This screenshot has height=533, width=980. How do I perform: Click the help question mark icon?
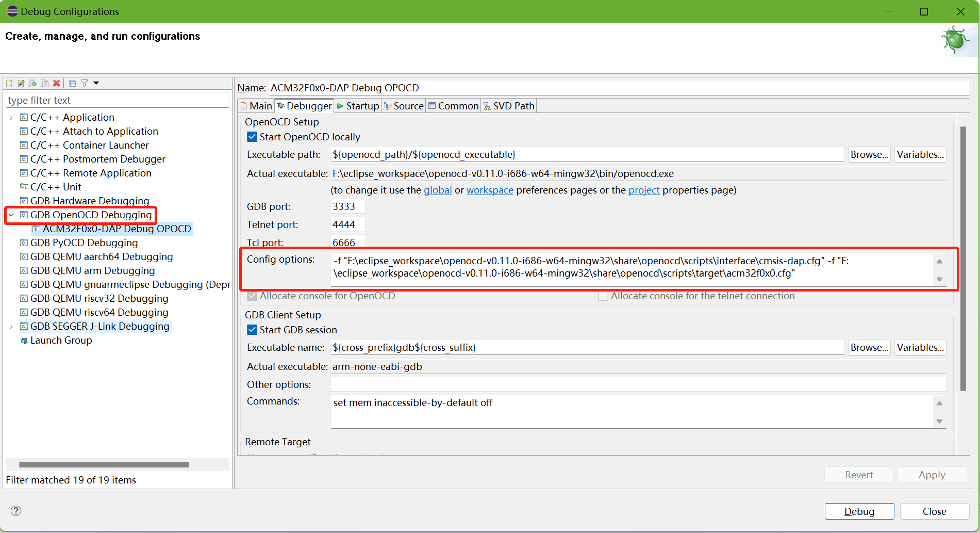point(16,511)
